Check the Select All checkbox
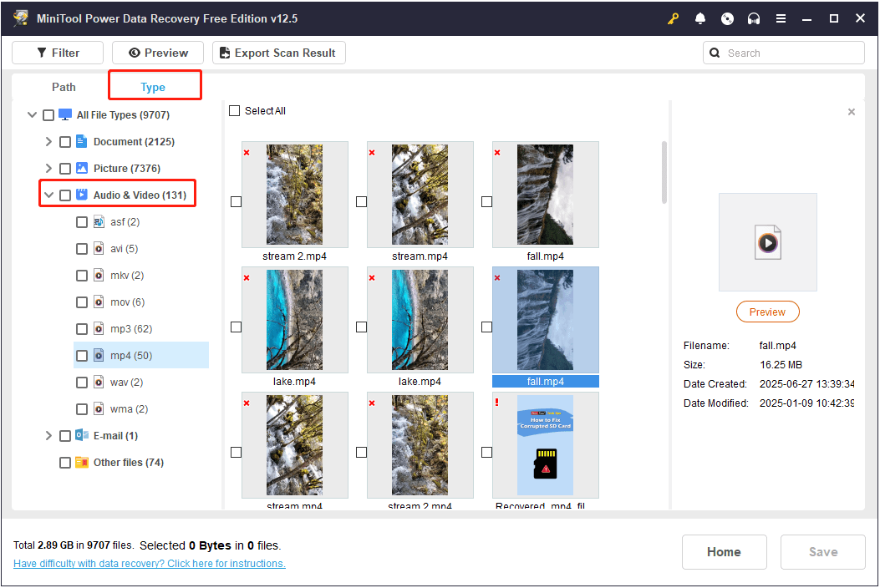 235,110
